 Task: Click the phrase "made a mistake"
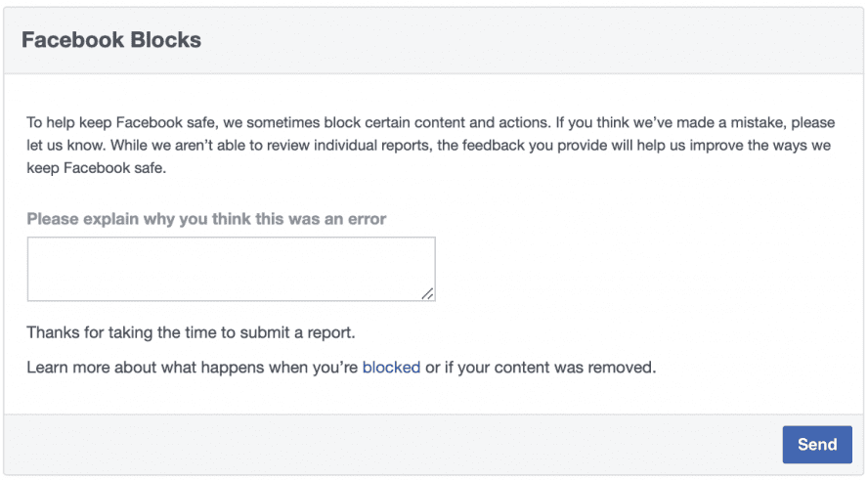tap(731, 124)
